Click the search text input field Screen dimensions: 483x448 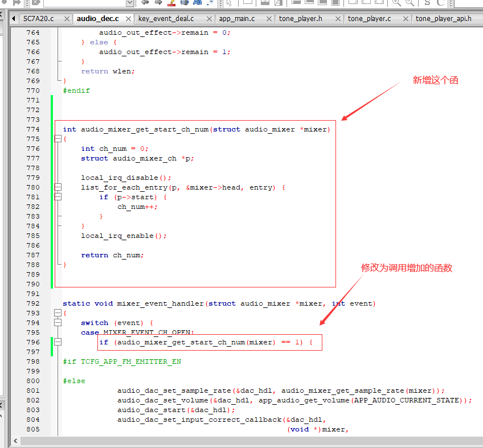pos(85,3)
